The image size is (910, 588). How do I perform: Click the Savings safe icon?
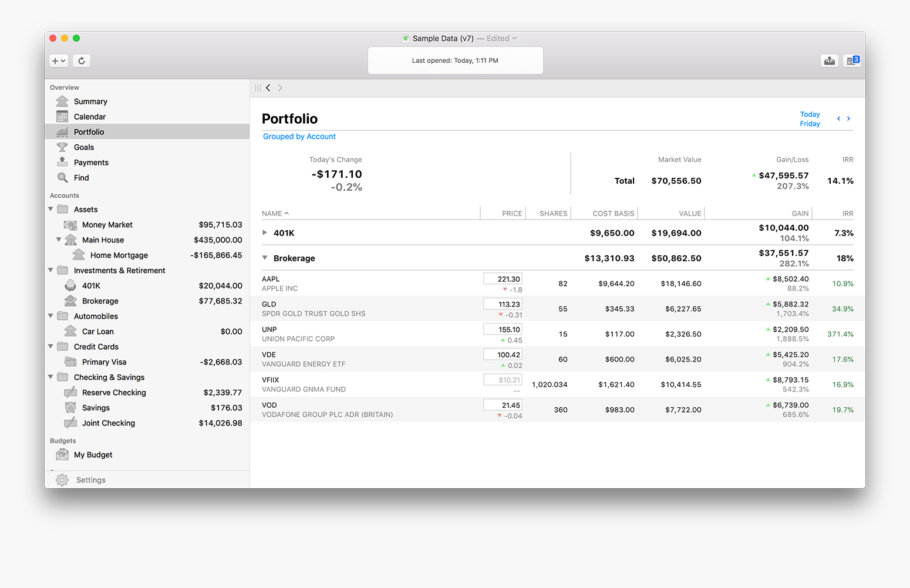coord(70,408)
